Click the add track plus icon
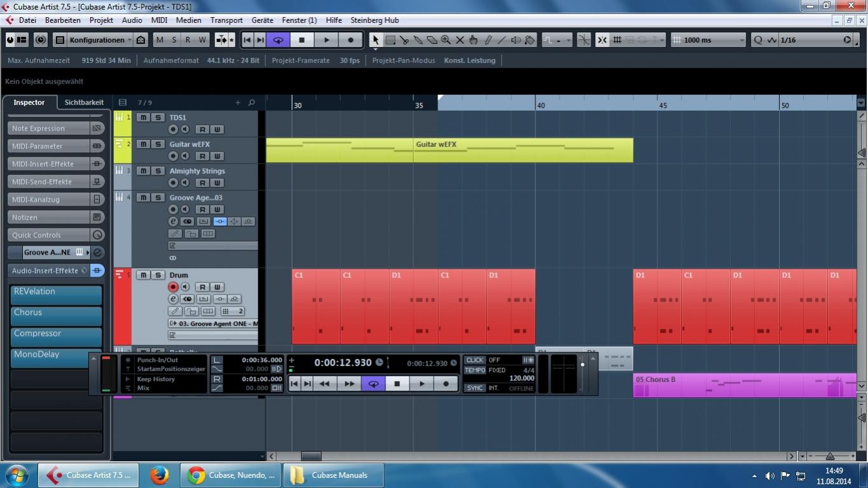Screen dimensions: 868x488 [x=238, y=102]
